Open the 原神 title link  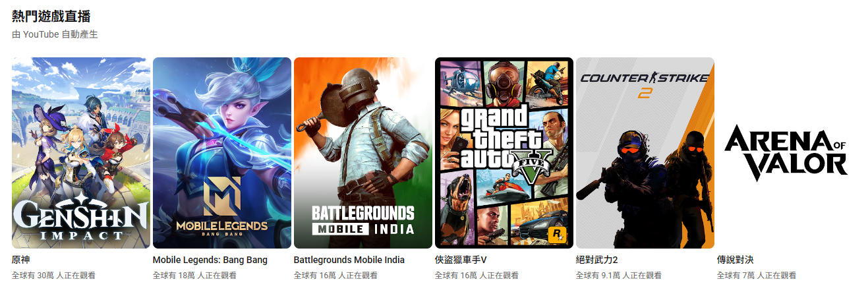pyautogui.click(x=22, y=260)
